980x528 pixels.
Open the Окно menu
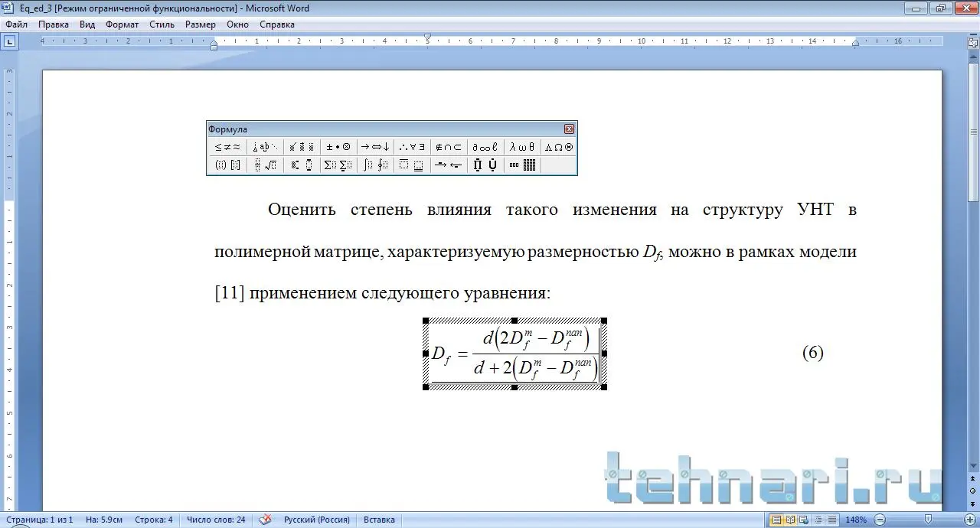pos(238,24)
